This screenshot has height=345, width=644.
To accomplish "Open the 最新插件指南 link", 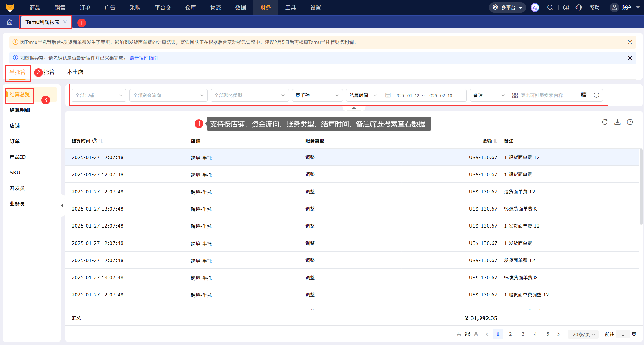I will click(144, 58).
